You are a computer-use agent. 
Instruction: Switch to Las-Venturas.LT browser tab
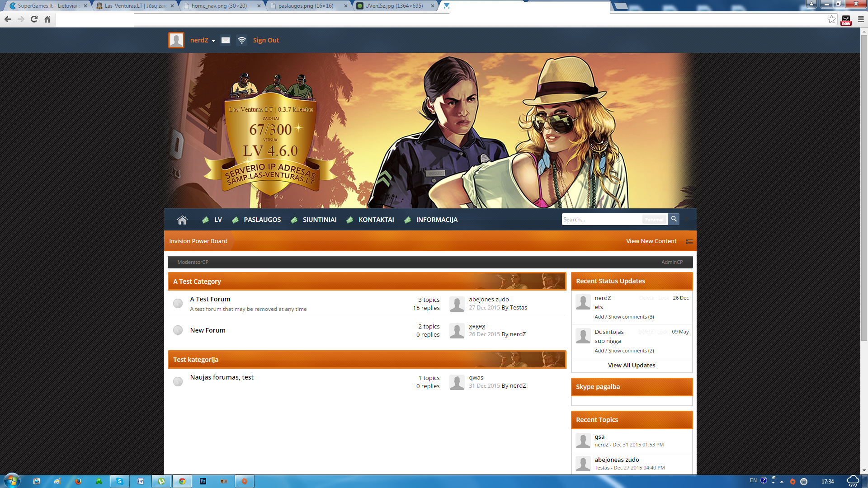(135, 6)
